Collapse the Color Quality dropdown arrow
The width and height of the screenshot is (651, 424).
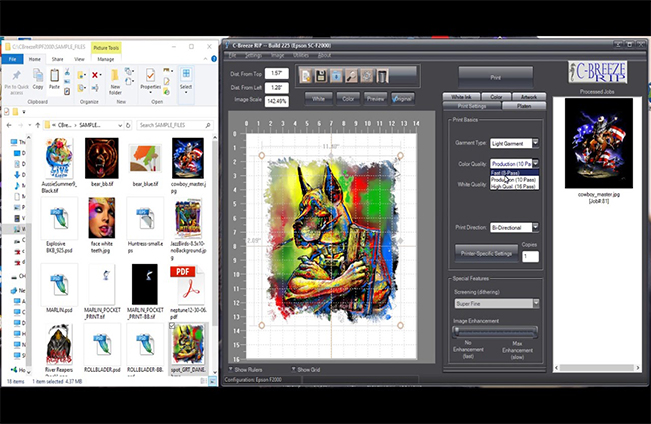pos(535,163)
